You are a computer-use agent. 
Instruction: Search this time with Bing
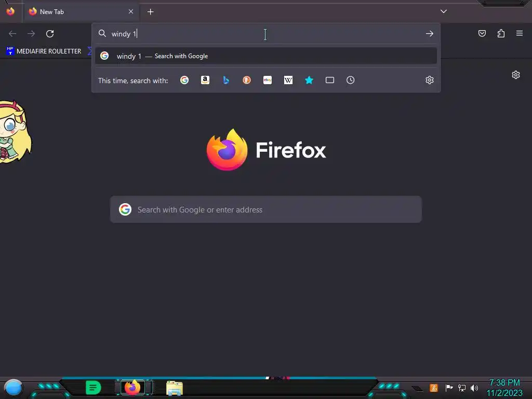pos(226,80)
